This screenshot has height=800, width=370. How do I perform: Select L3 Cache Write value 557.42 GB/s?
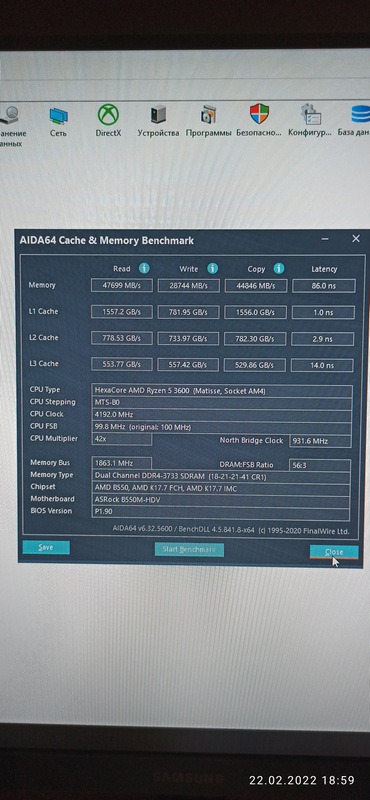188,365
